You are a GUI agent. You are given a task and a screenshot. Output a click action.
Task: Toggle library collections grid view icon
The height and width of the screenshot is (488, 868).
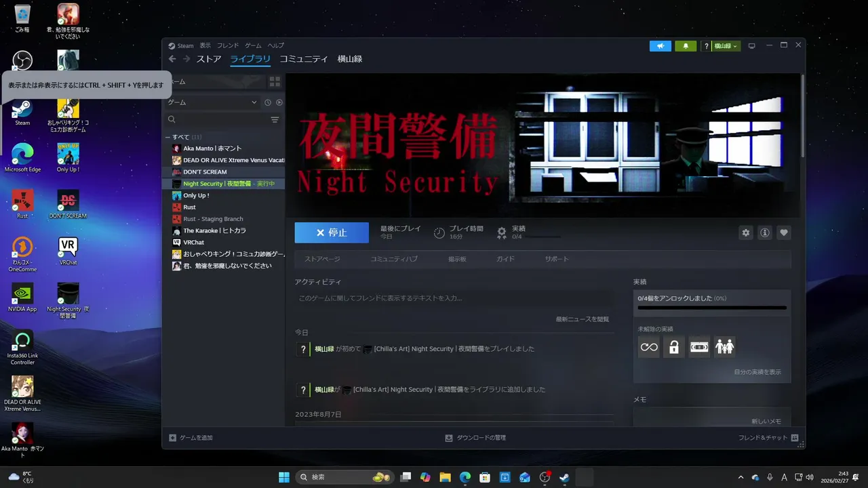(x=275, y=81)
